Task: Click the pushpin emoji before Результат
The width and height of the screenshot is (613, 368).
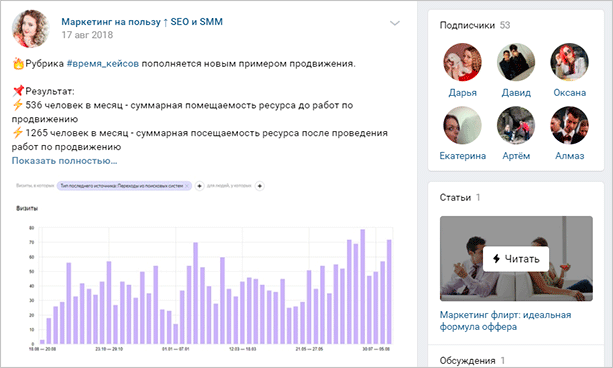Action: click(x=18, y=92)
